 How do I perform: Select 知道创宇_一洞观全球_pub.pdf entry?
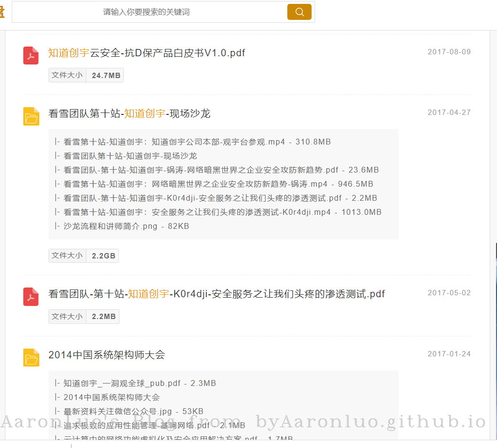coord(139,384)
